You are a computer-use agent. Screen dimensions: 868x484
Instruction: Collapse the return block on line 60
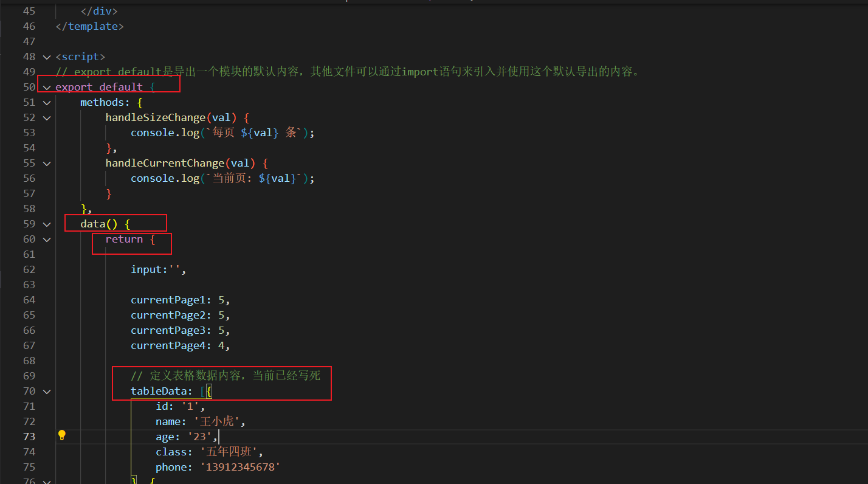(47, 239)
